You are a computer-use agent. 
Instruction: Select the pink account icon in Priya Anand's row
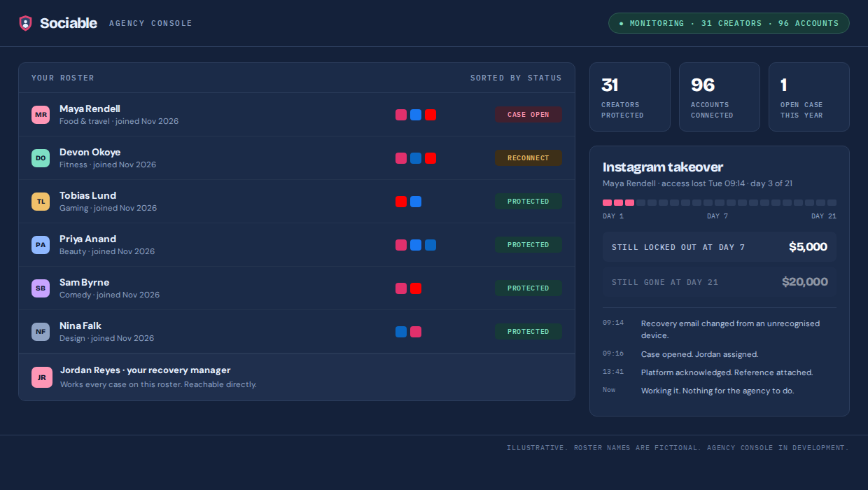[x=401, y=245]
